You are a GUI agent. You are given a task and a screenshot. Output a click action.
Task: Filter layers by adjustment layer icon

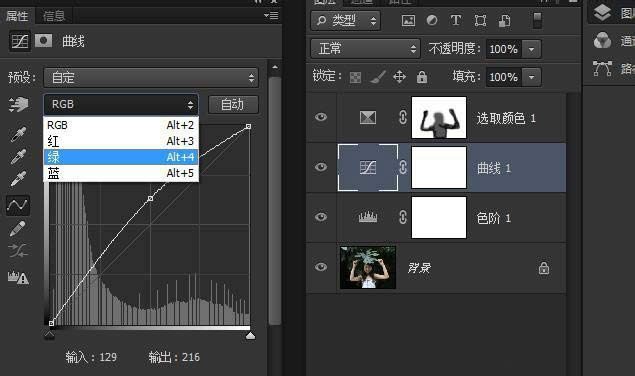coord(432,20)
